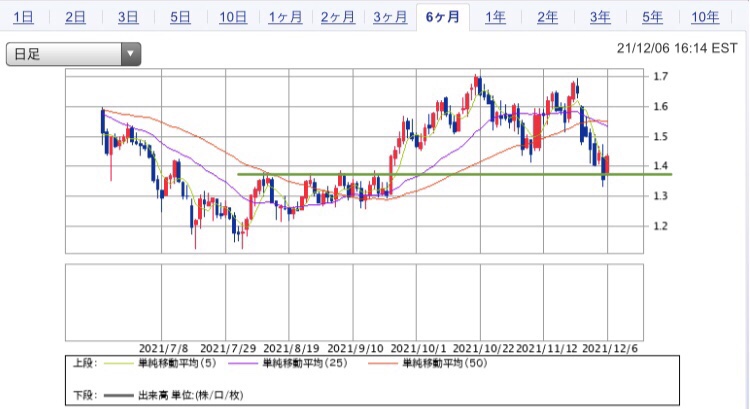Viewport: 750px width, 409px height.
Task: Select the 1日 period tab
Action: click(x=23, y=17)
